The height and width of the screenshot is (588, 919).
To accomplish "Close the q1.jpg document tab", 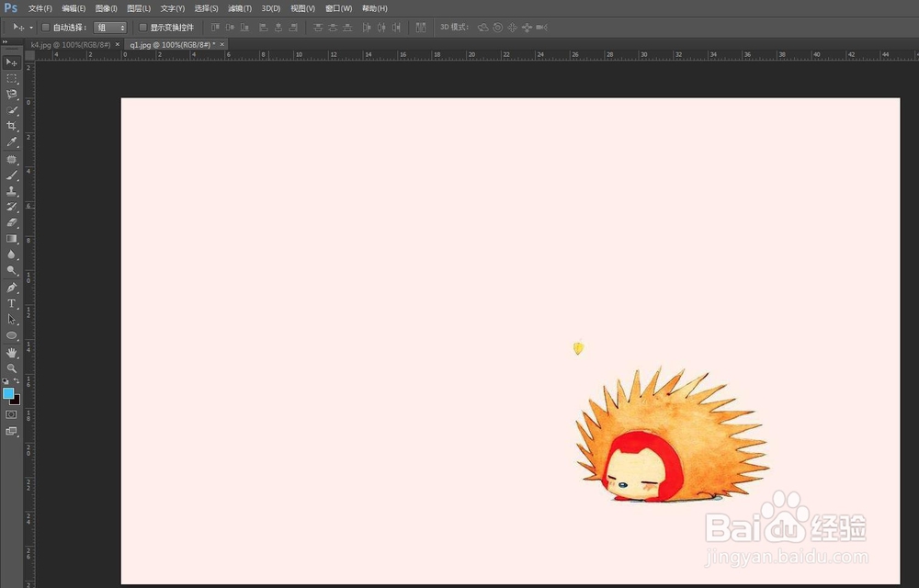I will click(x=222, y=44).
